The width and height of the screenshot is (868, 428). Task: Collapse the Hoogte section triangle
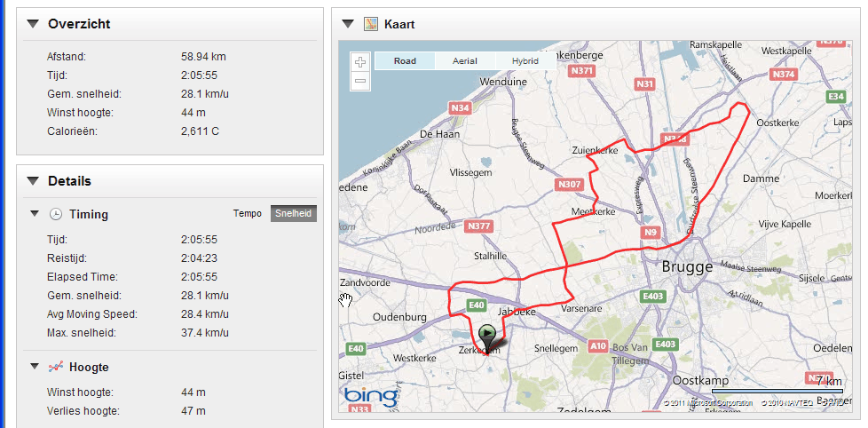(35, 367)
